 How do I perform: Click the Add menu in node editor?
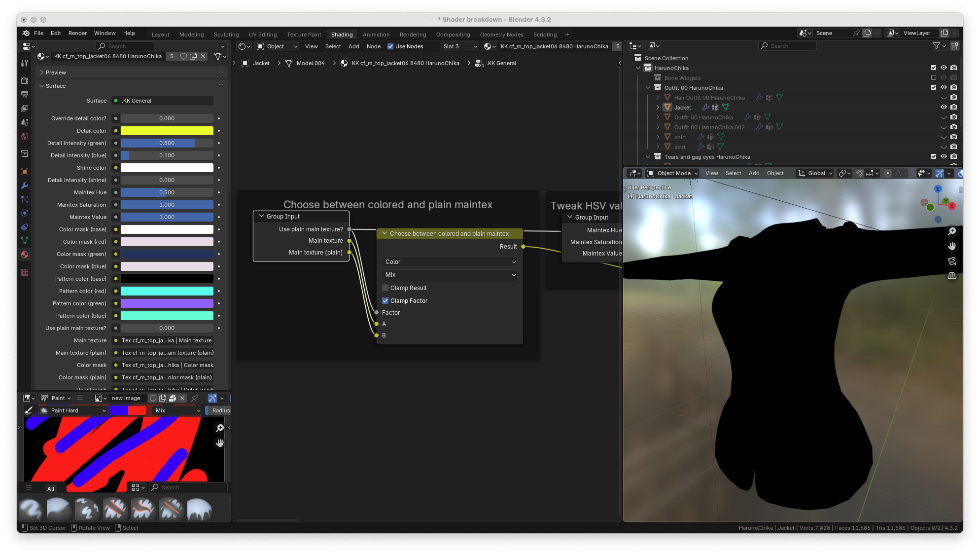(x=353, y=46)
